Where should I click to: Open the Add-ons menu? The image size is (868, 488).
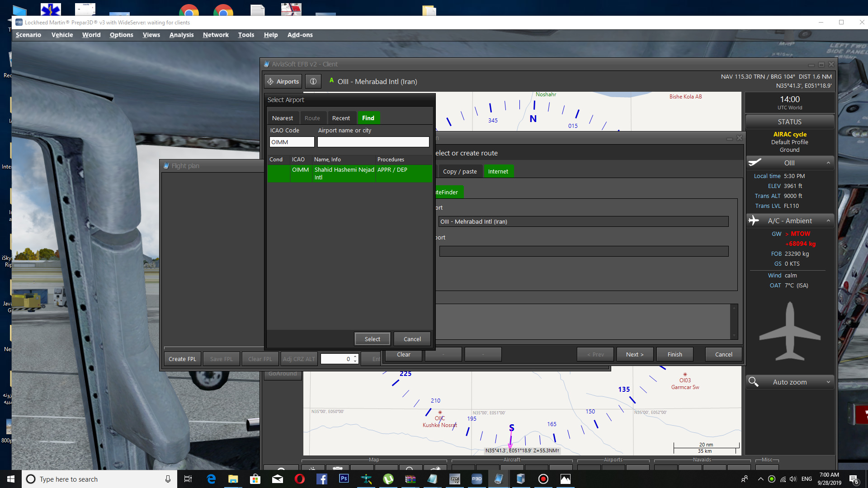pyautogui.click(x=300, y=35)
